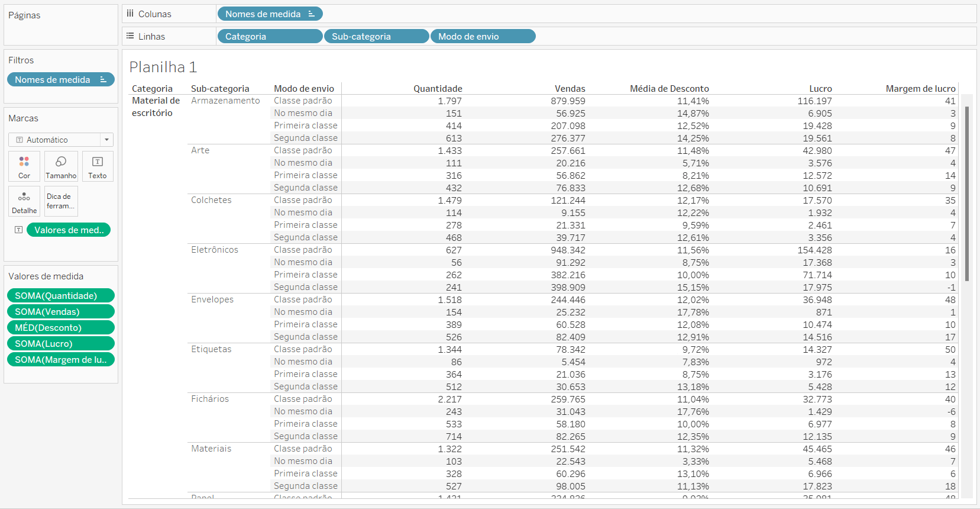Select the SOMA(Vendas) measure pill

tap(61, 311)
